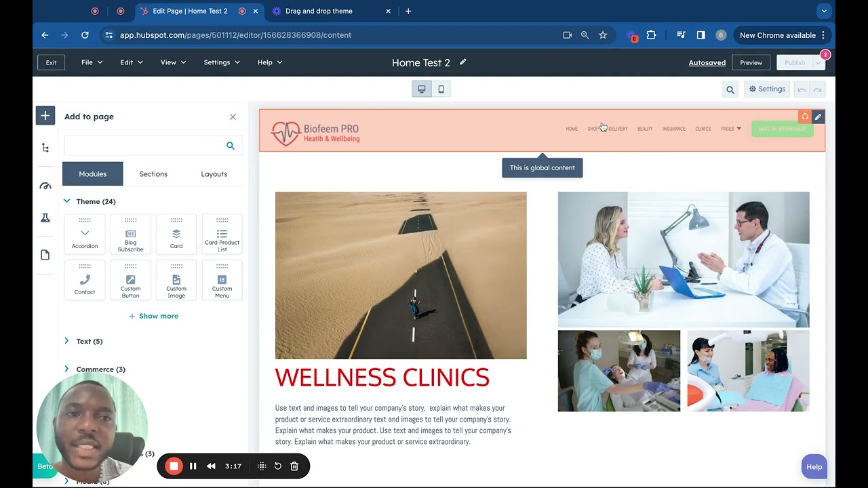The width and height of the screenshot is (868, 488).
Task: Click CLINICS in the site menu
Action: (x=703, y=129)
